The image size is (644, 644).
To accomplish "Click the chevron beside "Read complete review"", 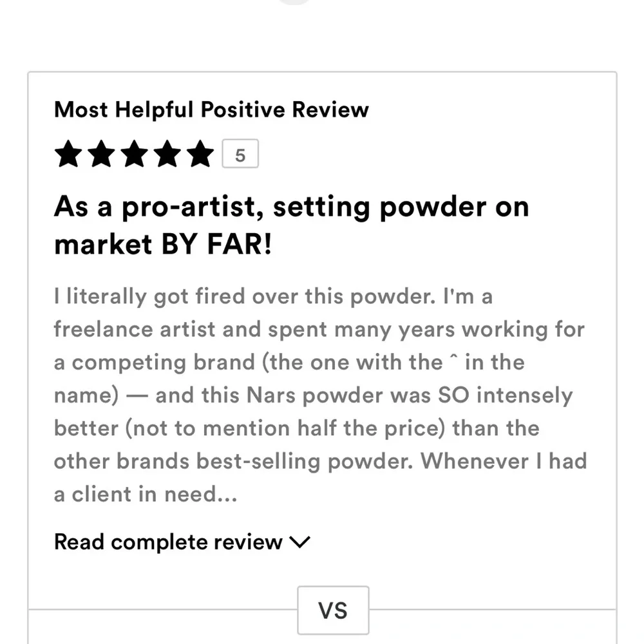I will point(299,543).
